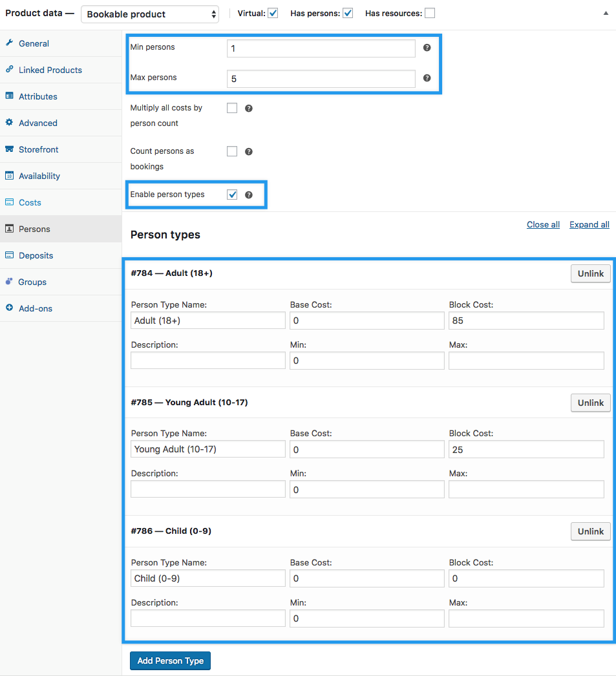
Task: Unlink the Young Adult (10-17) person type
Action: (x=590, y=403)
